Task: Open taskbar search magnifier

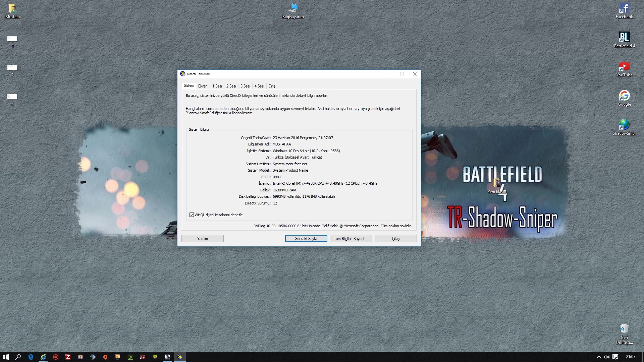Action: click(x=18, y=357)
